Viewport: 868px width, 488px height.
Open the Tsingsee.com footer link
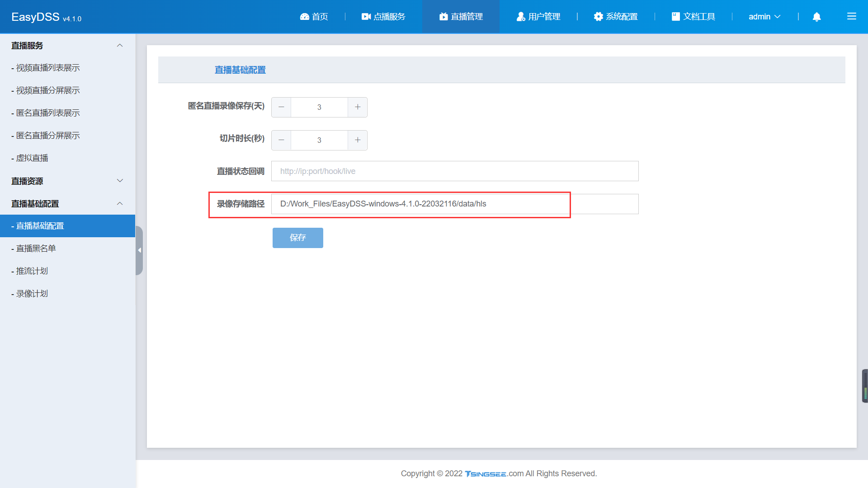click(x=486, y=474)
